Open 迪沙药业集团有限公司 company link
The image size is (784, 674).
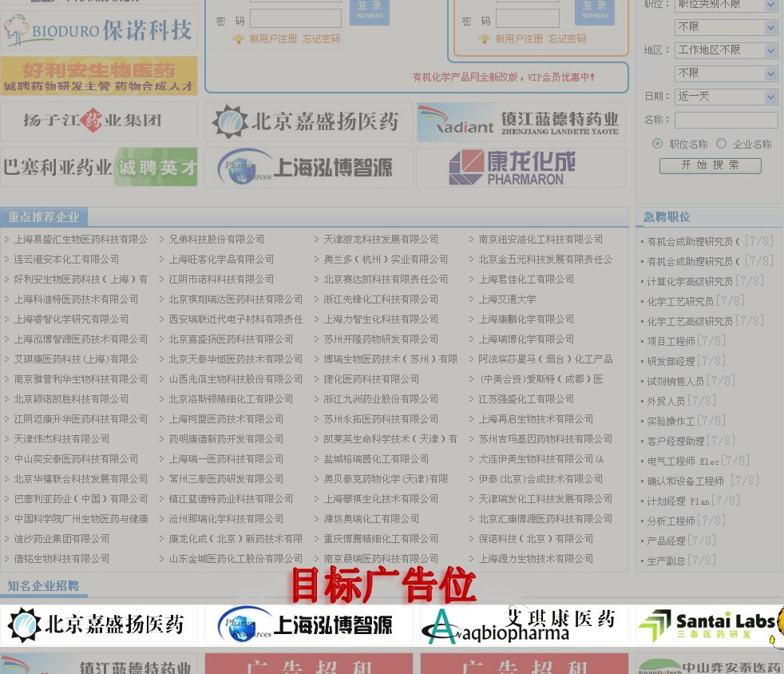click(x=61, y=539)
